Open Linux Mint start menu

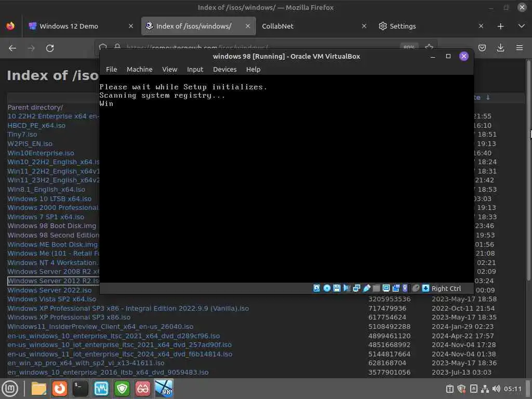click(x=10, y=389)
